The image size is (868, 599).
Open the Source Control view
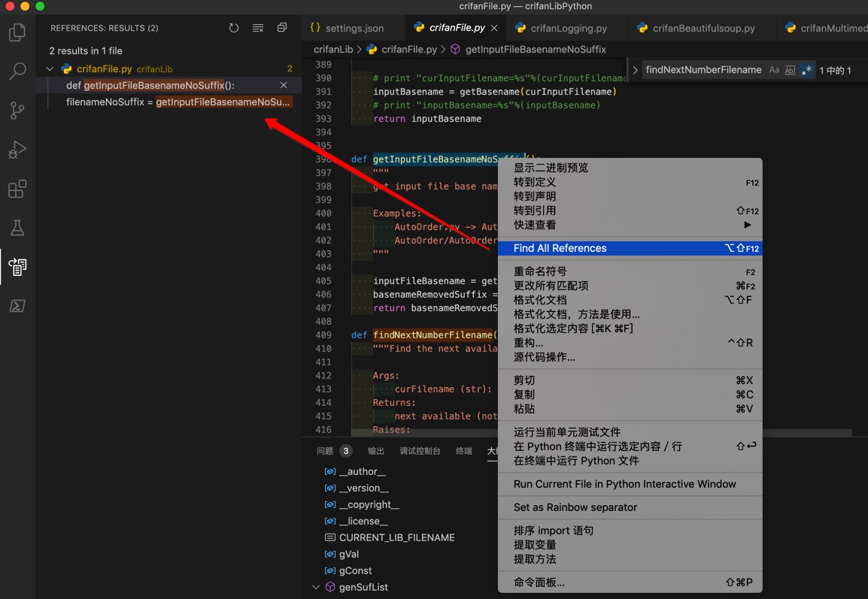pos(17,110)
